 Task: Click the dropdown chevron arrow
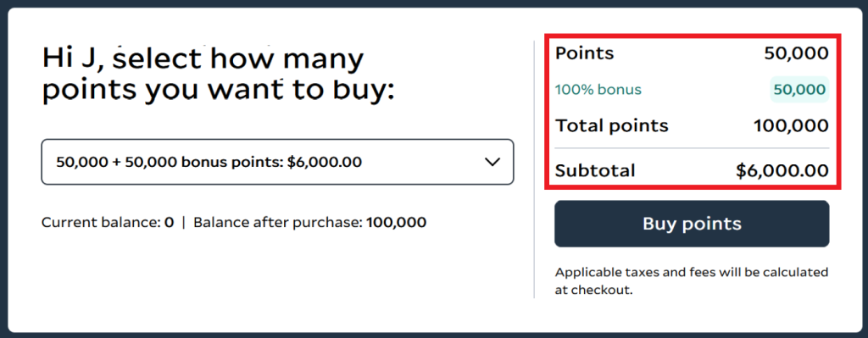point(492,162)
